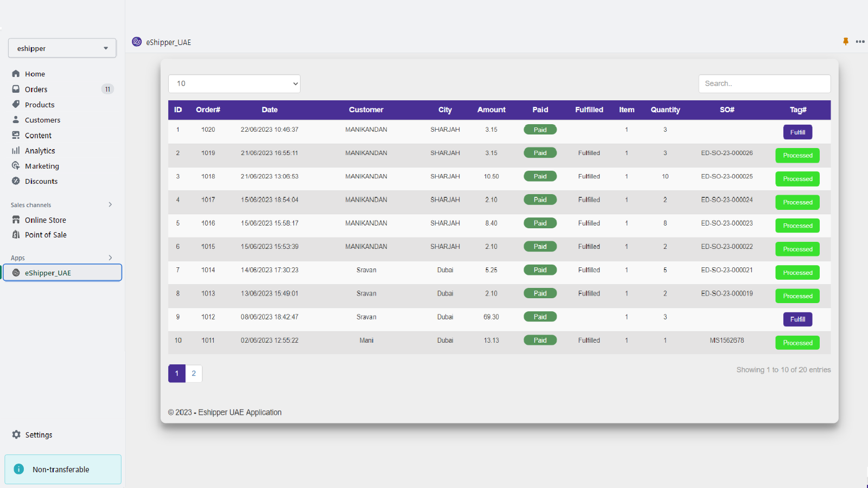Viewport: 868px width, 488px height.
Task: Click Paid badge for order 1020
Action: click(x=540, y=130)
